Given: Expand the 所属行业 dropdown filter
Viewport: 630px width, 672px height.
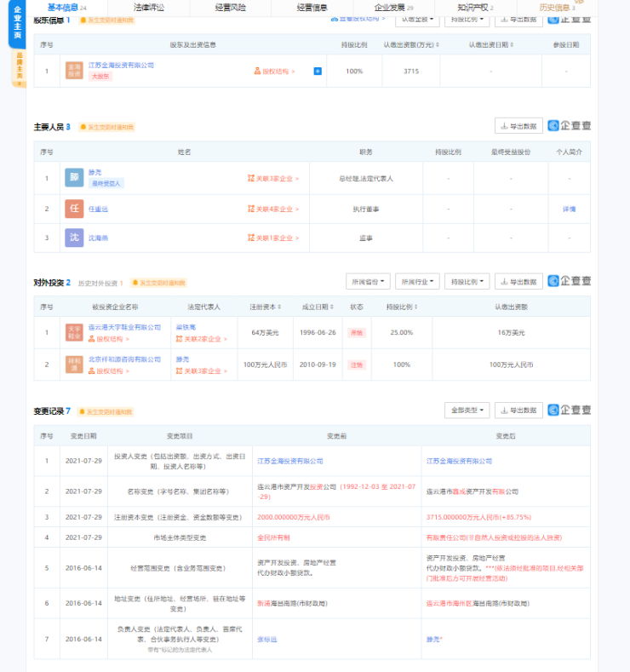Looking at the screenshot, I should [x=417, y=281].
